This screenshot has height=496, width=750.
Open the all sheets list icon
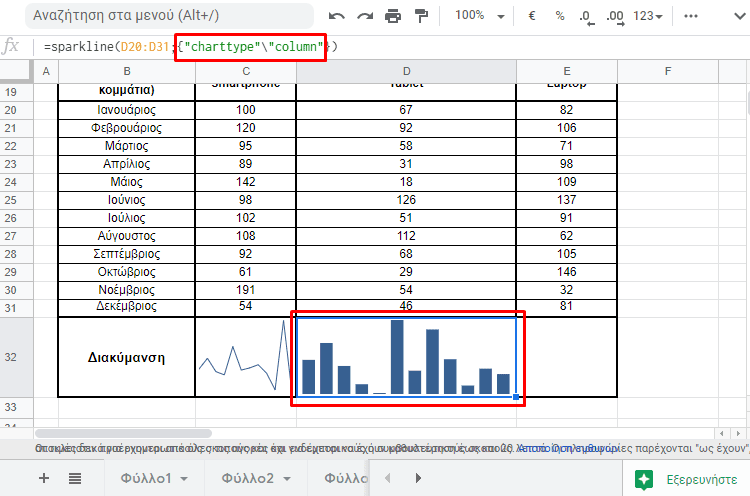(x=76, y=478)
